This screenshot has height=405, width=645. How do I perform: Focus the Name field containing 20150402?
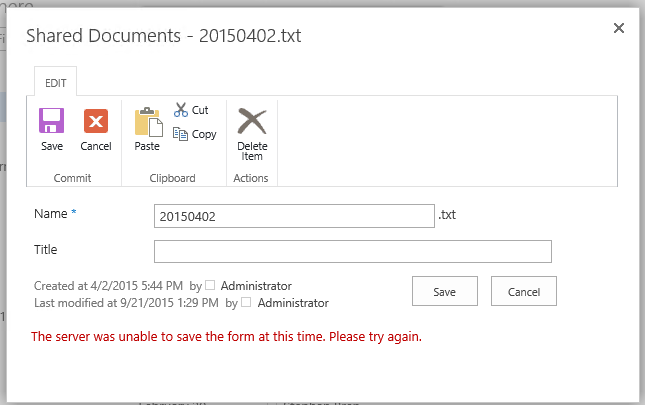[294, 216]
